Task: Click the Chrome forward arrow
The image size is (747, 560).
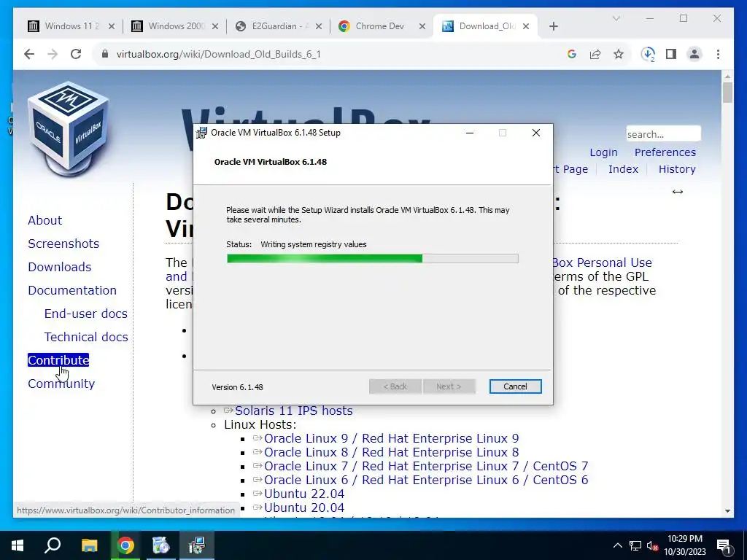Action: (53, 54)
